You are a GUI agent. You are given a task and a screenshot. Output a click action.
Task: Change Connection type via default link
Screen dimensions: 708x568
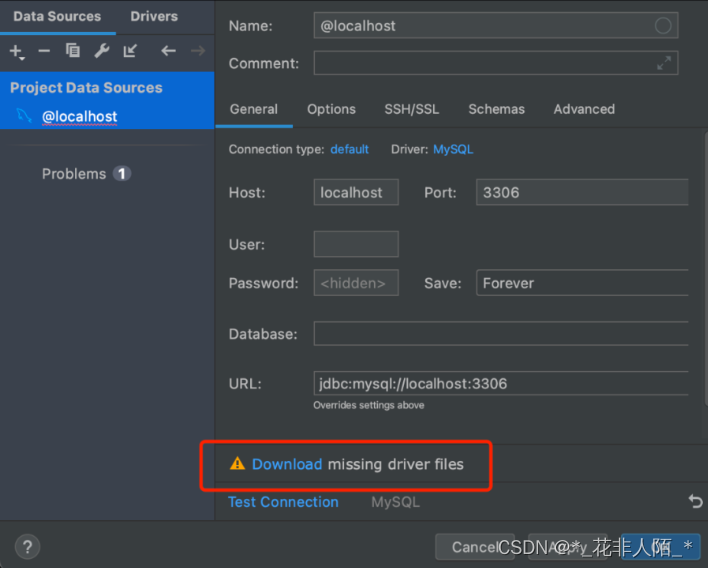point(349,149)
